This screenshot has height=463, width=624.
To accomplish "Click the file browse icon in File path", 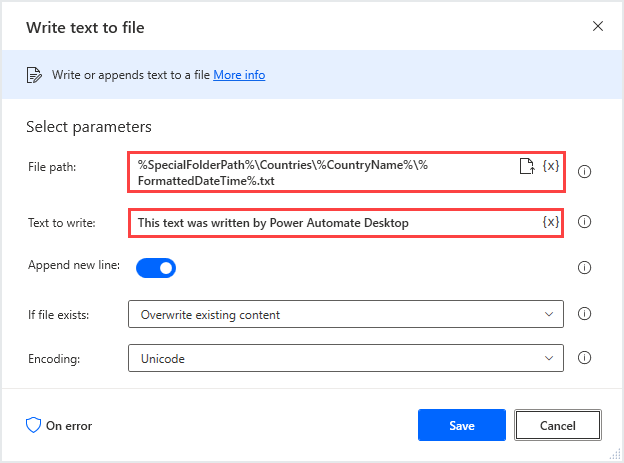I will (x=527, y=166).
